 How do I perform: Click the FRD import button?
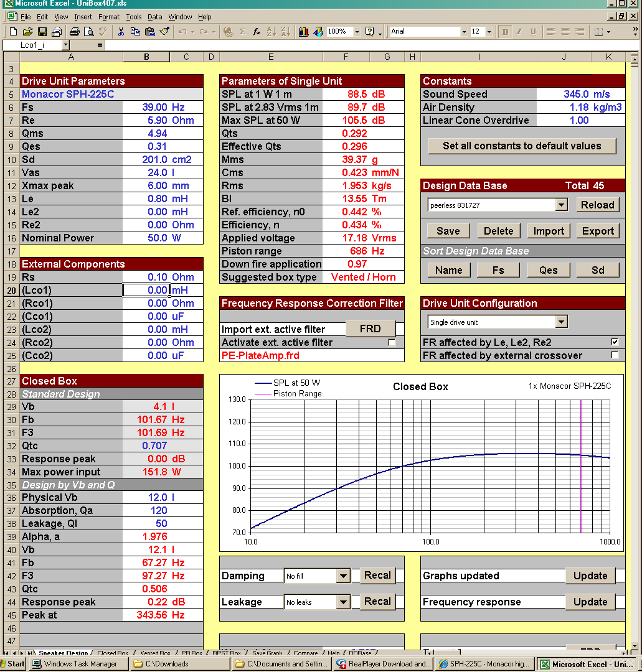coord(370,329)
